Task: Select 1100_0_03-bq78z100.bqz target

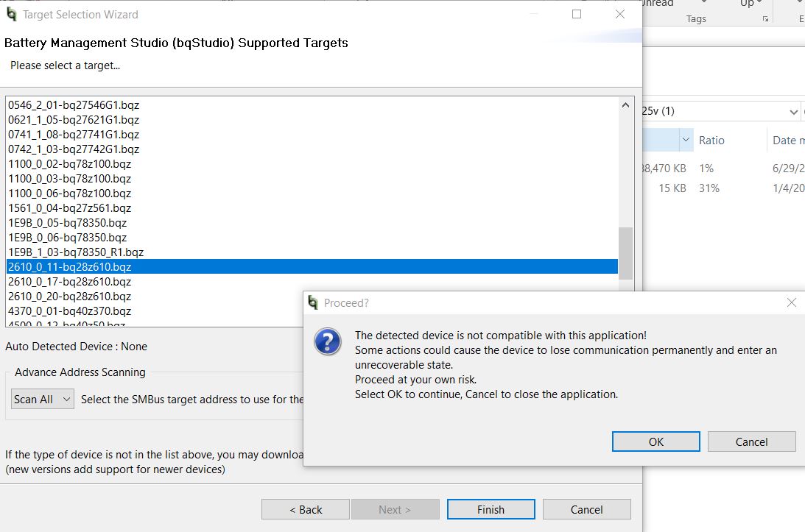Action: (x=312, y=179)
